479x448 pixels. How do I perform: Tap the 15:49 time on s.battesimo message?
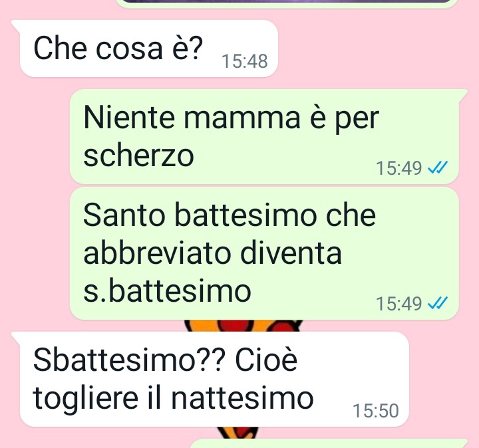(x=399, y=304)
